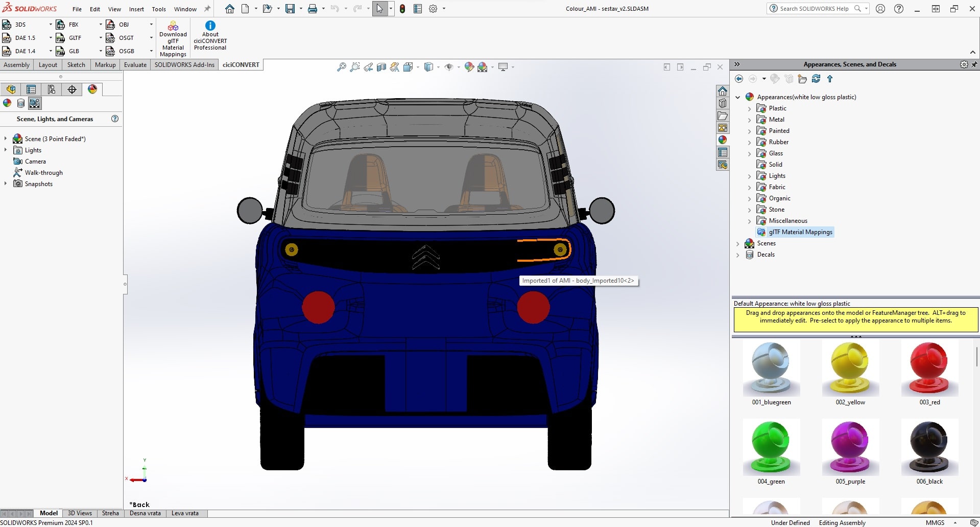Image resolution: width=980 pixels, height=527 pixels.
Task: Expand the Scenes node
Action: coord(738,243)
